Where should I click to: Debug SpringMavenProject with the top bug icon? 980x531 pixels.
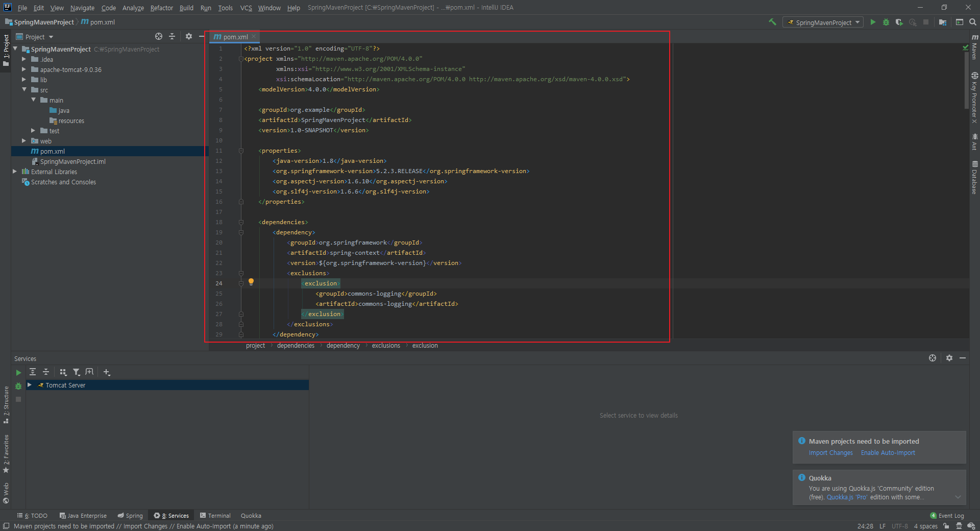pos(886,22)
